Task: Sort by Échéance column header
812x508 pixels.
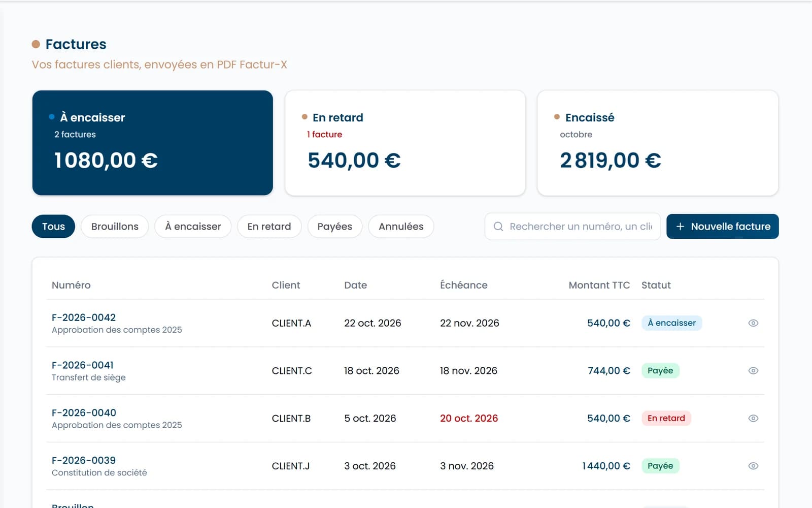Action: click(x=464, y=285)
